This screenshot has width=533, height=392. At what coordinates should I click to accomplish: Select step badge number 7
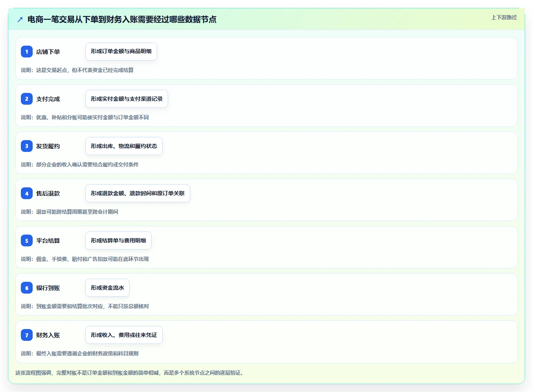pyautogui.click(x=27, y=335)
